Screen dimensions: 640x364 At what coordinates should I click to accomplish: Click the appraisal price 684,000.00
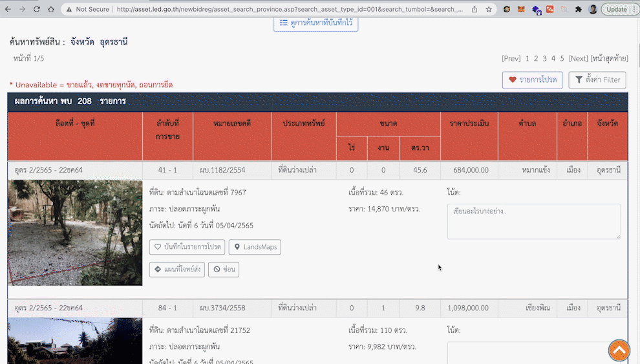tap(471, 170)
